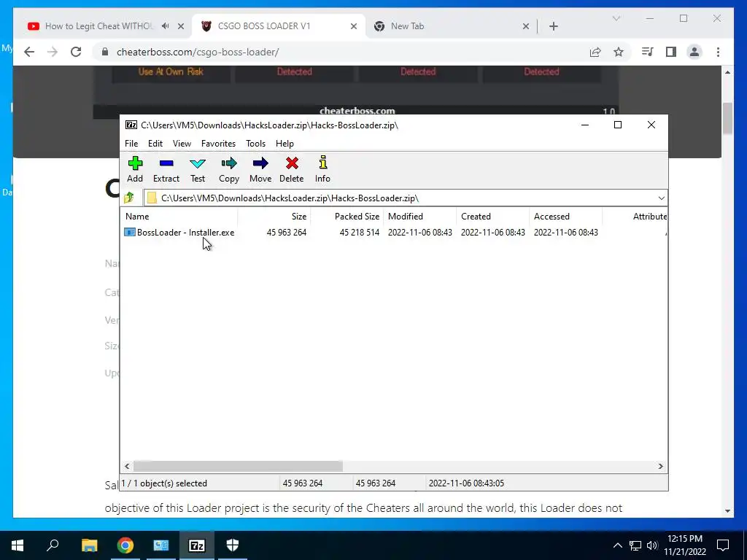Expand the 7-Zip address path dropdown
The height and width of the screenshot is (560, 747).
[661, 198]
